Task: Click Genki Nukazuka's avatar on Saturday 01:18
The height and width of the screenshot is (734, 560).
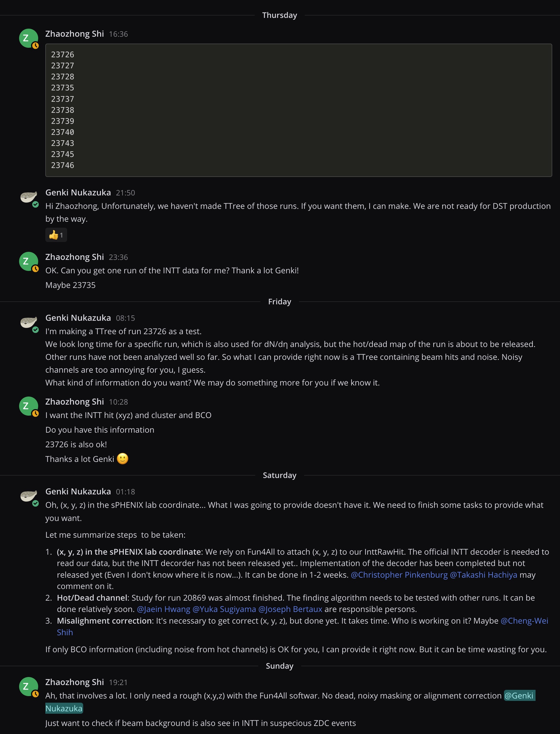Action: click(28, 496)
